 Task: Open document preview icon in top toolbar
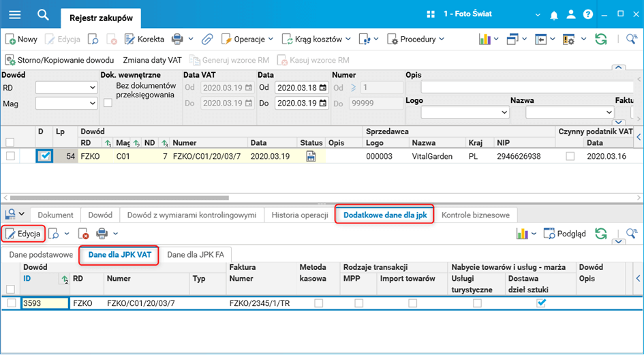point(94,40)
